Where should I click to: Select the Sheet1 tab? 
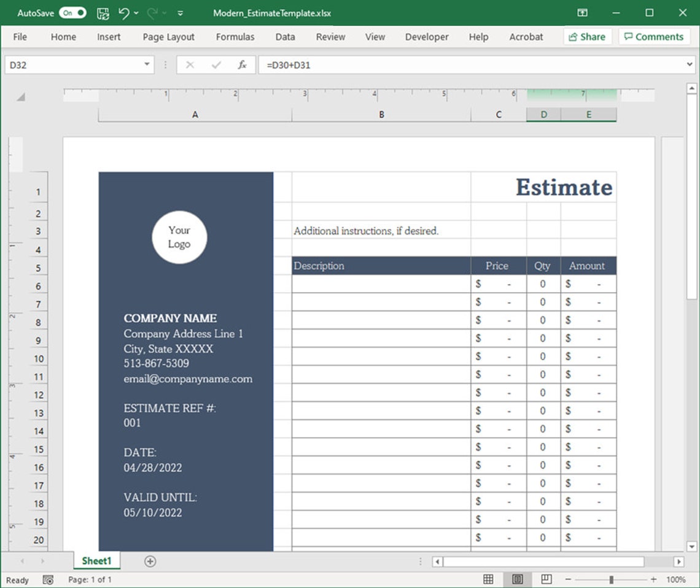click(96, 561)
